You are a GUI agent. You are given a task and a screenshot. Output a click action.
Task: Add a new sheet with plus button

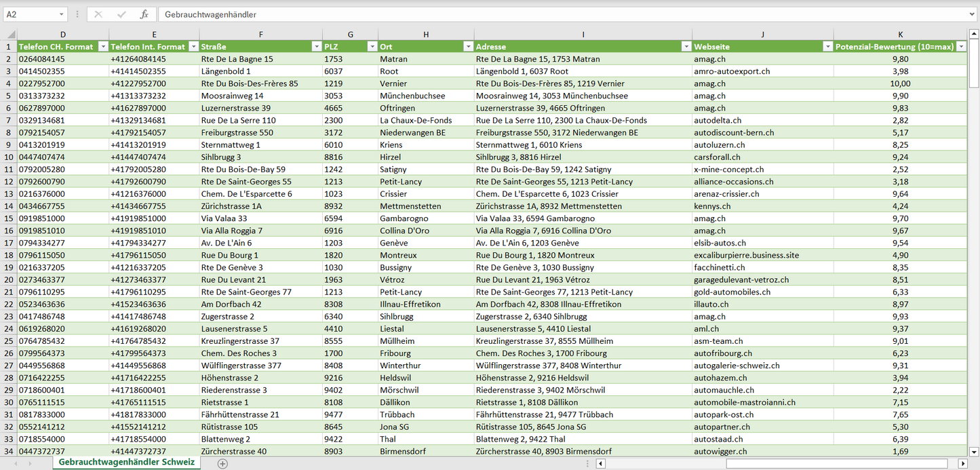(222, 463)
